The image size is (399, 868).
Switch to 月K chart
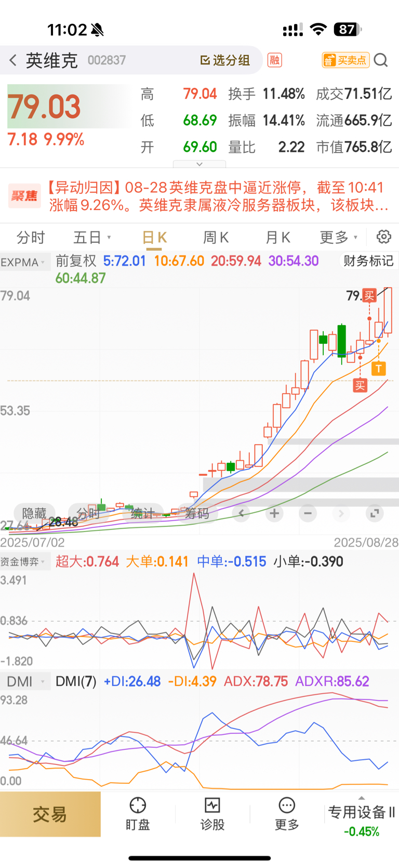[x=277, y=238]
